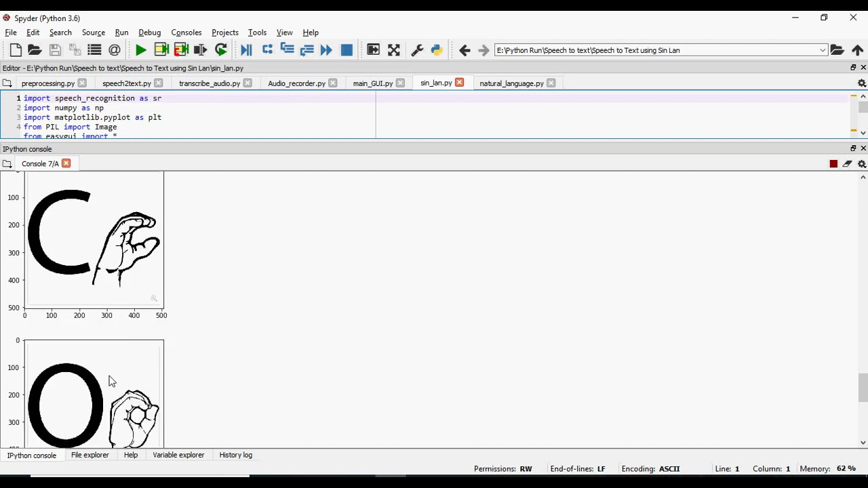Click the IPython console vertical scrollbar thumb
Image resolution: width=868 pixels, height=488 pixels.
[863, 388]
